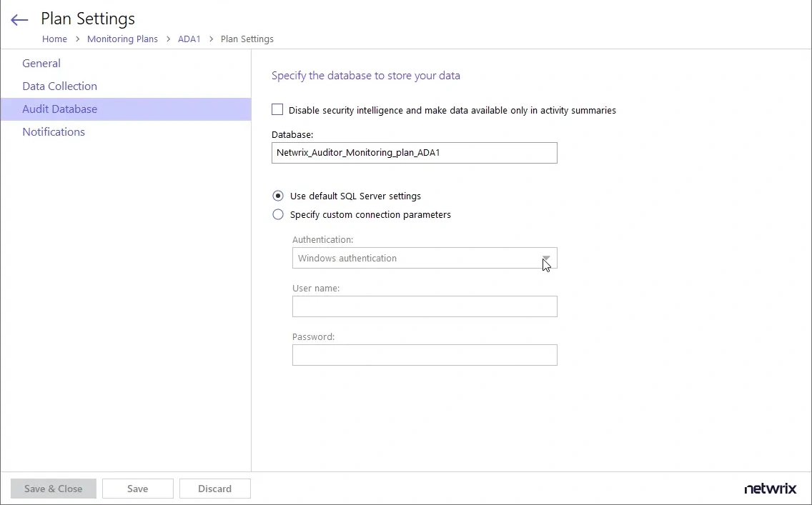The image size is (812, 505).
Task: Click Plan Settings in the breadcrumb
Action: pyautogui.click(x=247, y=39)
